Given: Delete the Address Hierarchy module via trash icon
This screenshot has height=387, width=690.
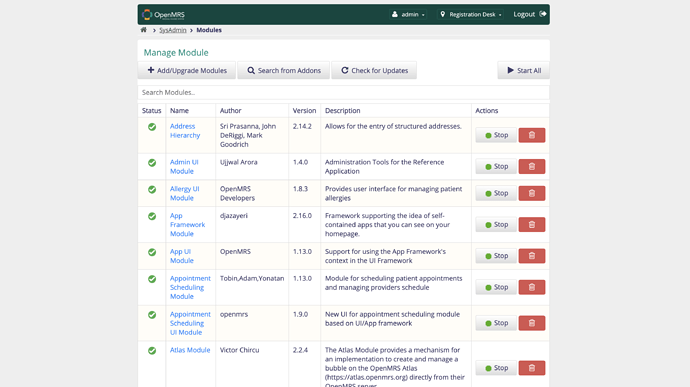Looking at the screenshot, I should coord(532,135).
